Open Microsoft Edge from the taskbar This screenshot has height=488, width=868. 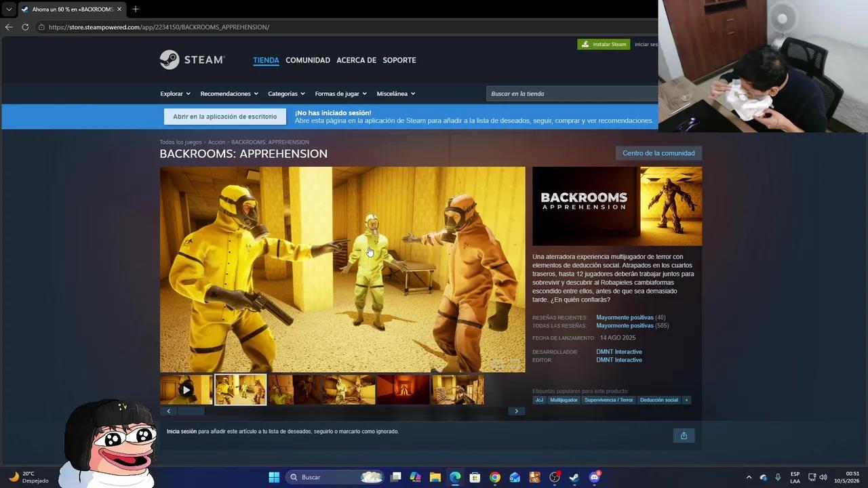click(x=455, y=477)
